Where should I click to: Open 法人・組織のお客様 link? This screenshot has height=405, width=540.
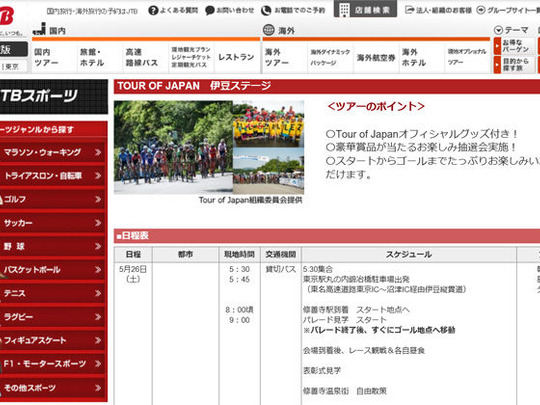(x=444, y=11)
